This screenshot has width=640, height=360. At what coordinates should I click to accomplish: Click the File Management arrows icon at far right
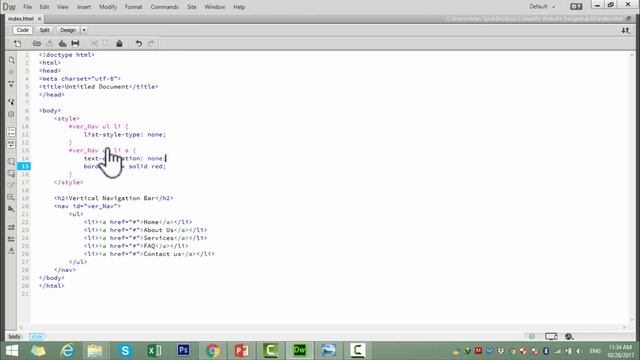point(625,31)
